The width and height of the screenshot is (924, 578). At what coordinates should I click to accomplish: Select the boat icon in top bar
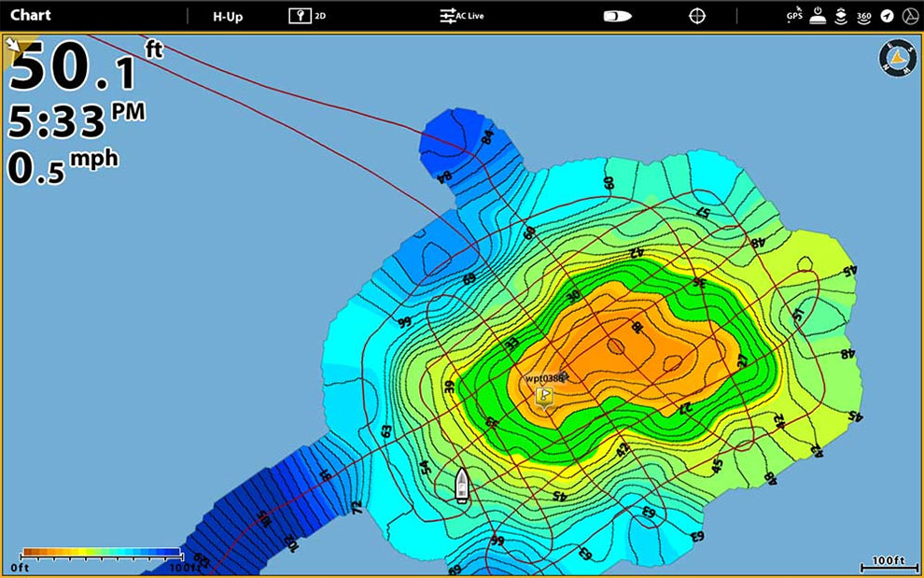617,16
